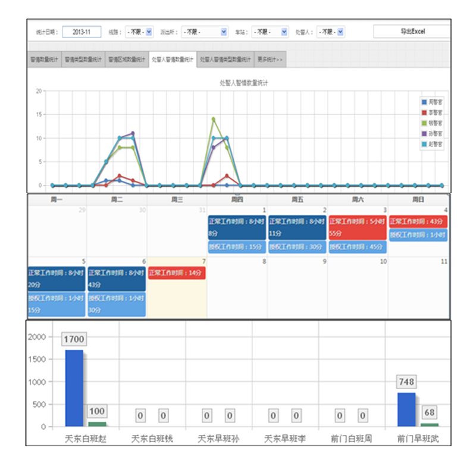The height and width of the screenshot is (476, 476).
Task: Click the 统计日期 input field showing 2013-11
Action: pyautogui.click(x=81, y=32)
